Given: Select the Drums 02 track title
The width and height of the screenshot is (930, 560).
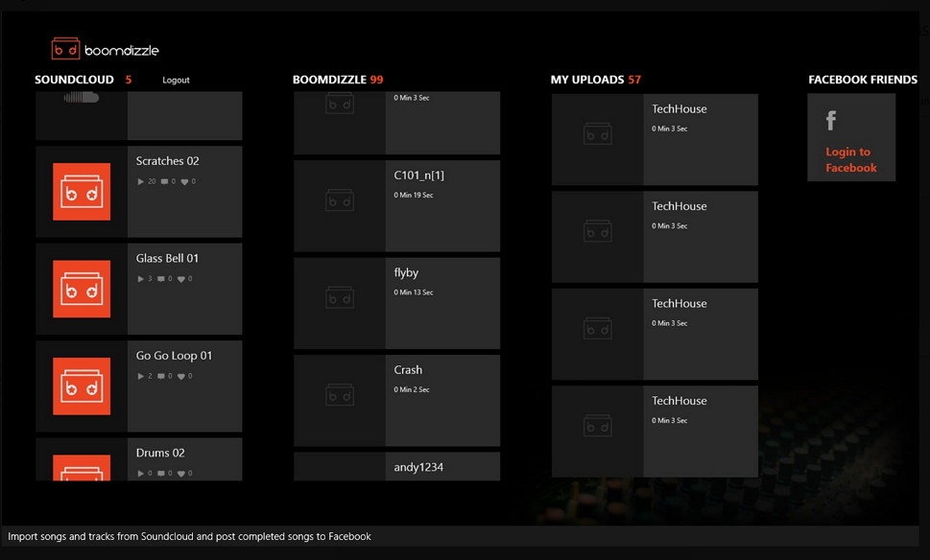Looking at the screenshot, I should click(160, 453).
